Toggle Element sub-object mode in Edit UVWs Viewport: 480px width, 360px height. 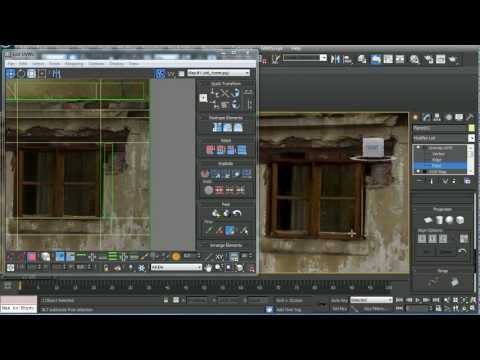click(x=45, y=257)
